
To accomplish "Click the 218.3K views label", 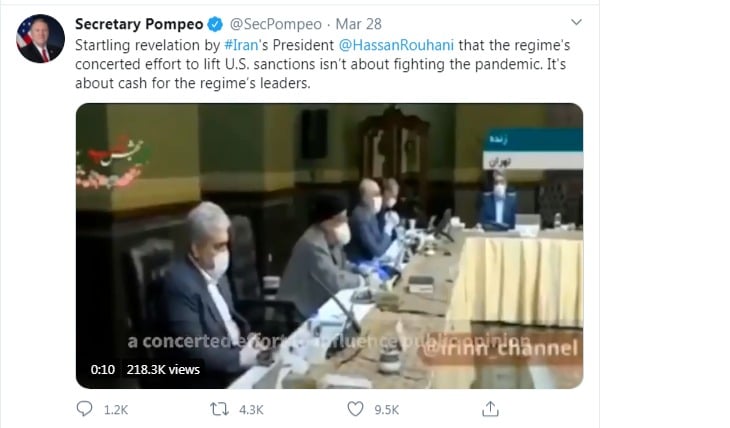I will coord(163,369).
